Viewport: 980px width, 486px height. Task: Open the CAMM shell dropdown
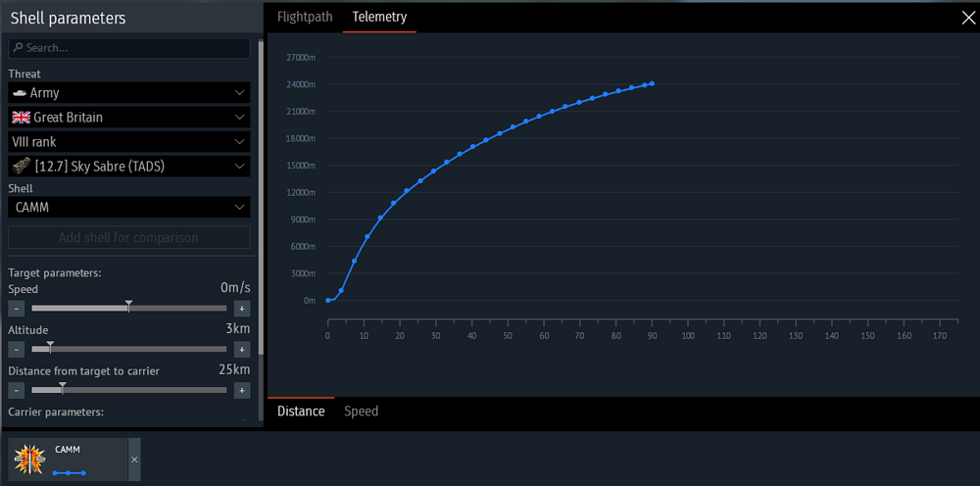click(129, 207)
